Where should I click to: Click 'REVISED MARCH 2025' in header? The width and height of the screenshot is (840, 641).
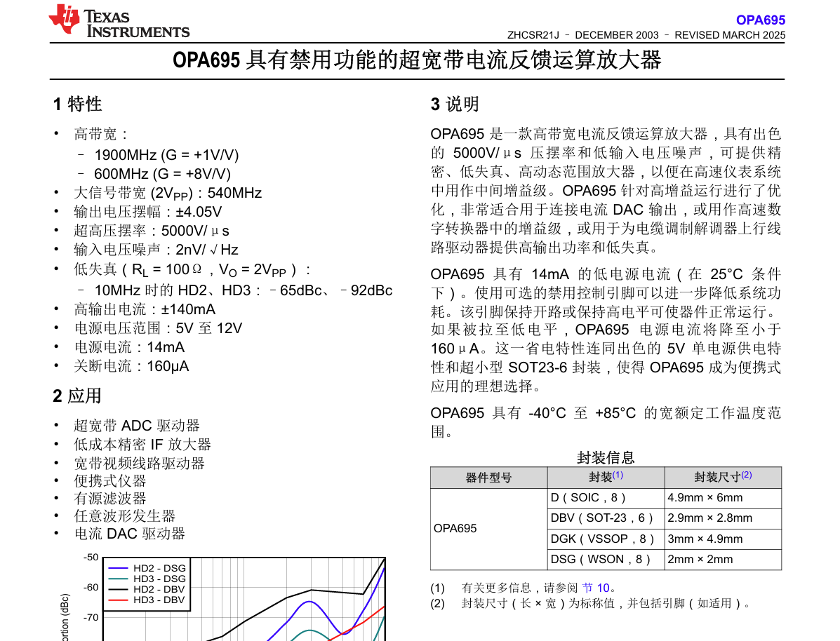point(730,35)
